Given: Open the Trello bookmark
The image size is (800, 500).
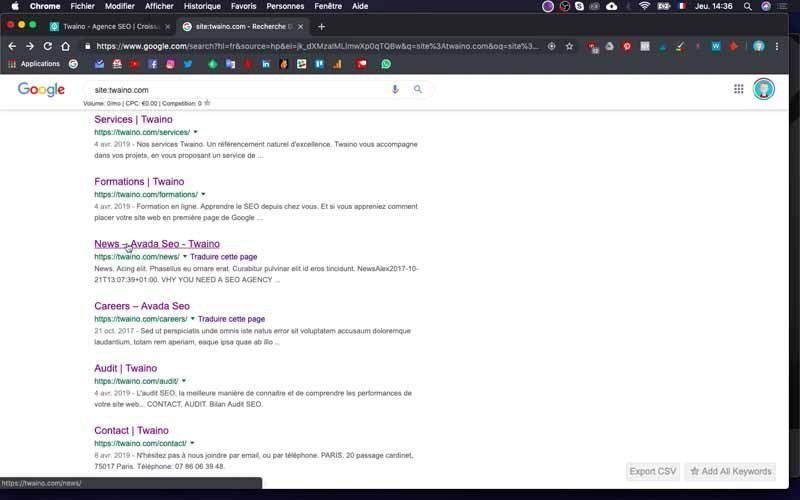Looking at the screenshot, I should pyautogui.click(x=319, y=64).
